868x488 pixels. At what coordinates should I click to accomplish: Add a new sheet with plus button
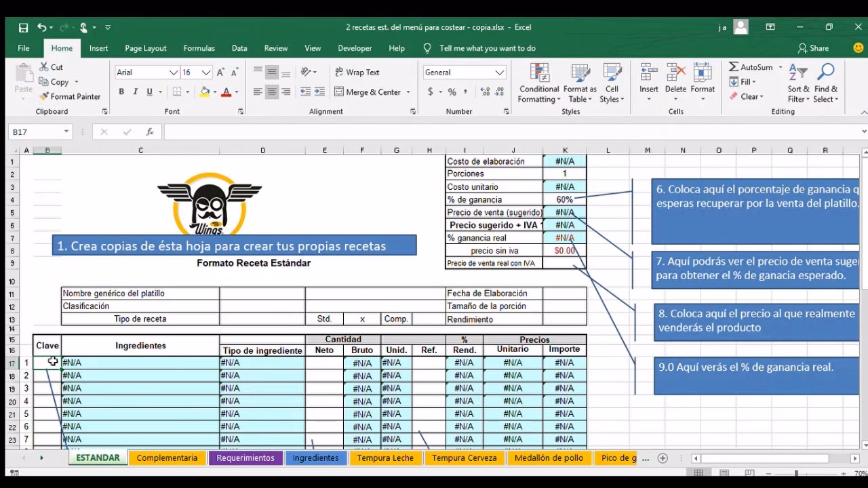[x=663, y=458]
